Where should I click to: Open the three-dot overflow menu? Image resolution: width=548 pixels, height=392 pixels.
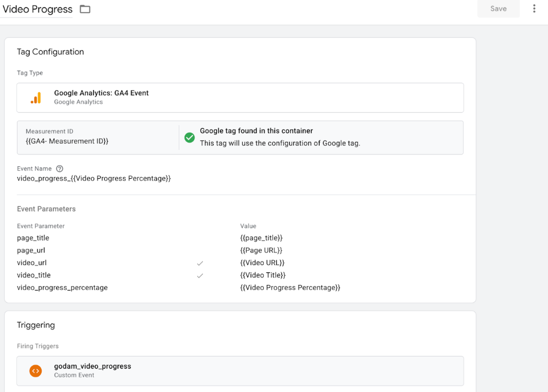pos(534,9)
